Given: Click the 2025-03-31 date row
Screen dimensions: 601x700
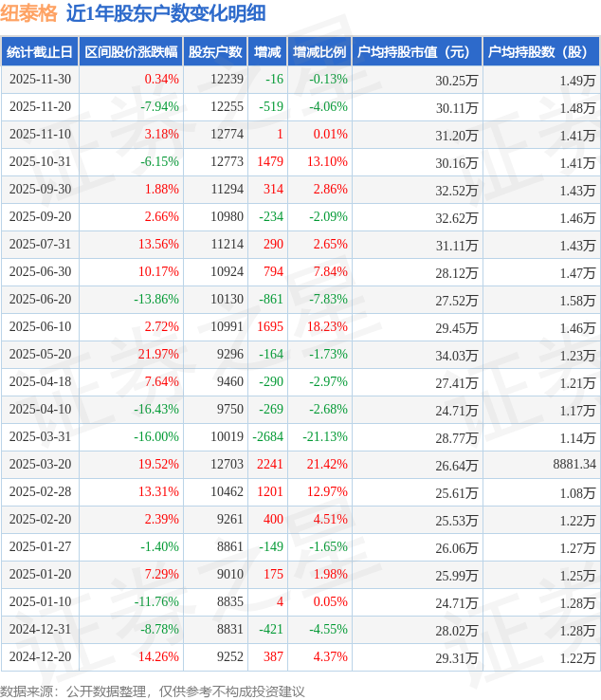Looking at the screenshot, I should 41,437.
